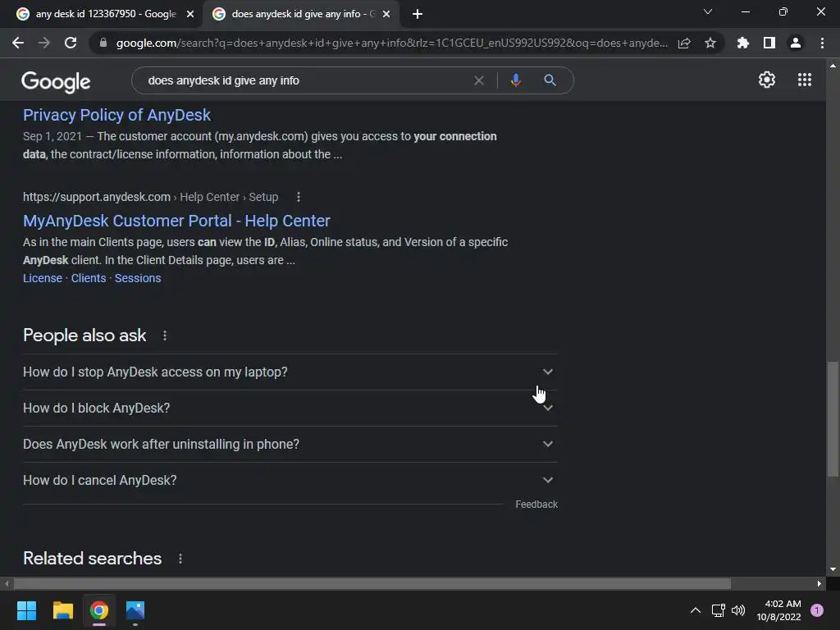The height and width of the screenshot is (630, 840).
Task: Go back to the previous page
Action: coord(18,43)
